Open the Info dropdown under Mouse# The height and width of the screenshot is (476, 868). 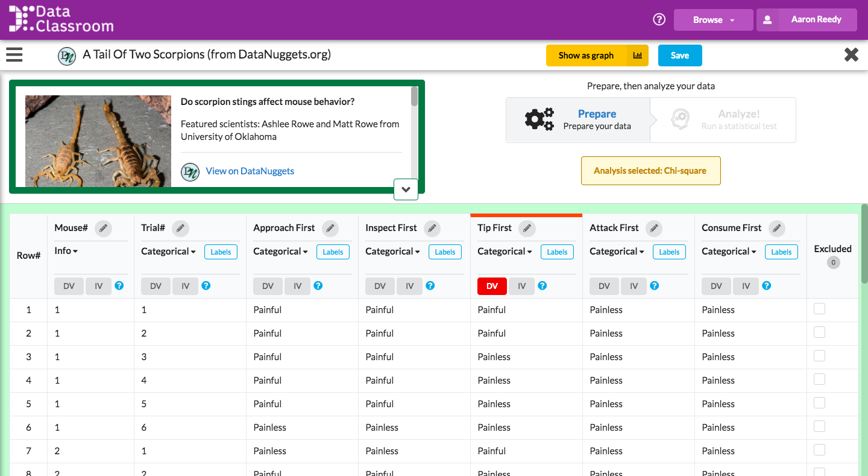point(66,251)
